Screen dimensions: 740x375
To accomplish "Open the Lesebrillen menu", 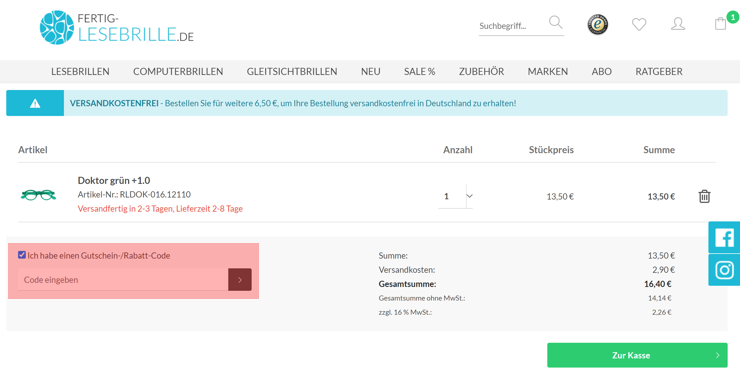I will pyautogui.click(x=80, y=72).
